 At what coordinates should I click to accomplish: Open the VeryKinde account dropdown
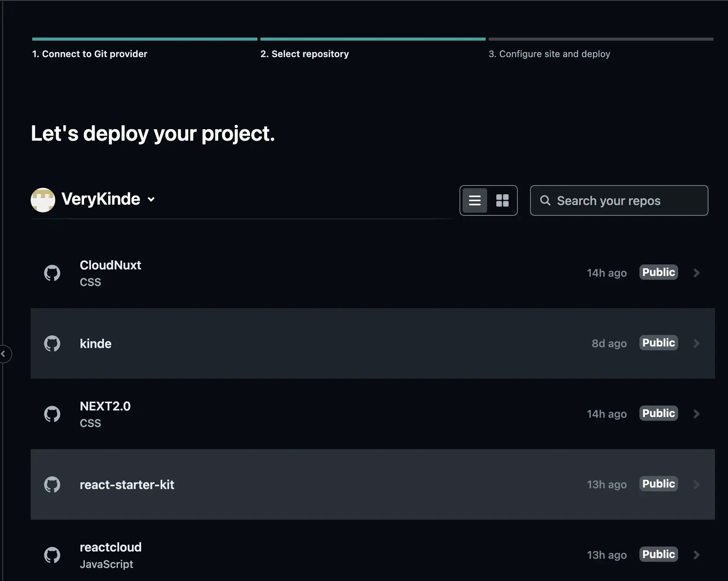(151, 199)
